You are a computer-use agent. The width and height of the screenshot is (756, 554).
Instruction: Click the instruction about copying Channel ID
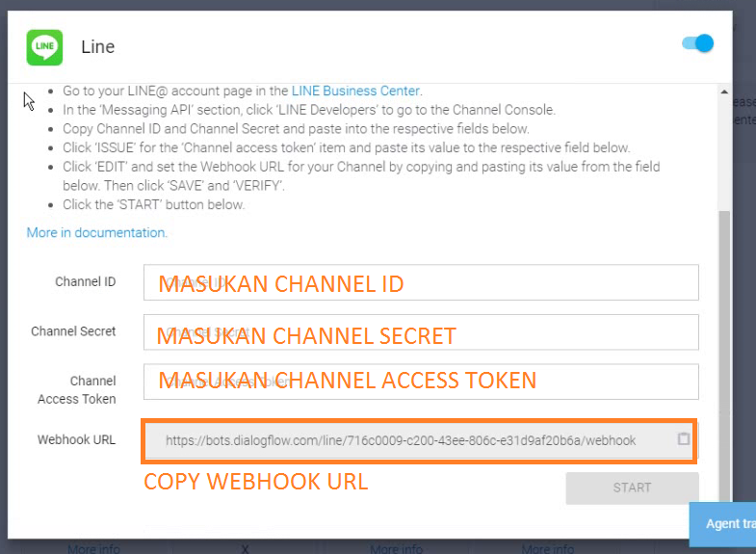pos(296,129)
